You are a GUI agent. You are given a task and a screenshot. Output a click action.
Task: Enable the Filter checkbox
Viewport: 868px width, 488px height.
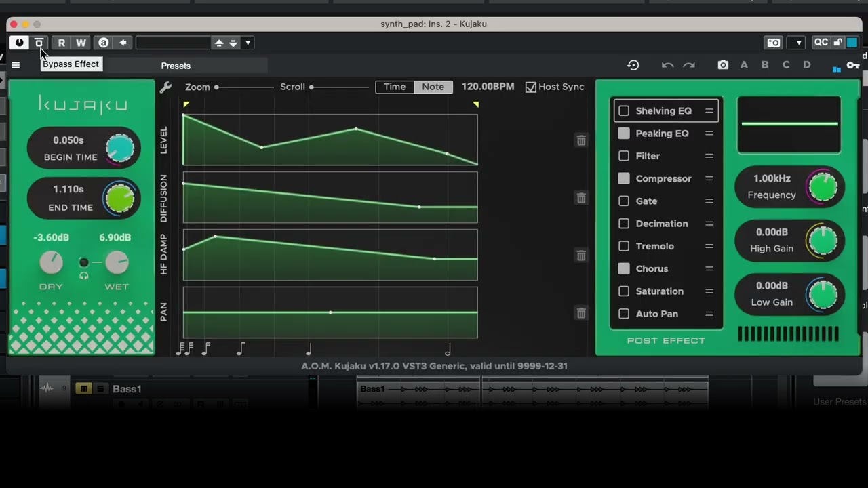pyautogui.click(x=624, y=156)
